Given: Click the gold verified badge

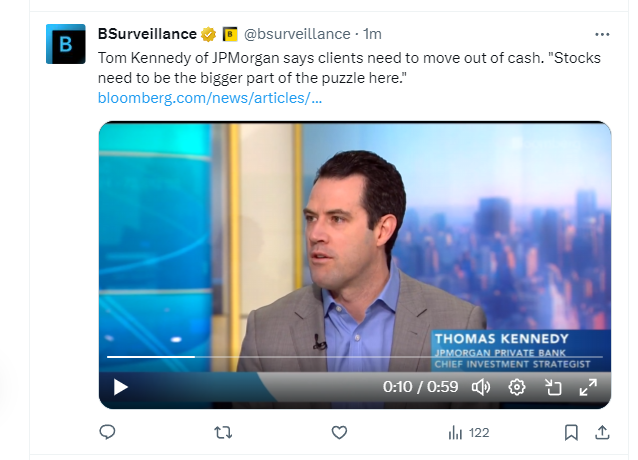Looking at the screenshot, I should pos(208,34).
